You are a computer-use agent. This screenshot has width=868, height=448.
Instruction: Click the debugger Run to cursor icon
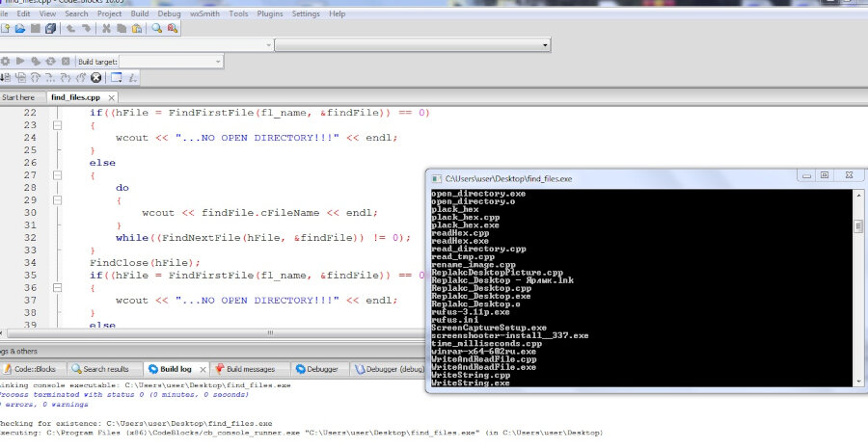6,77
